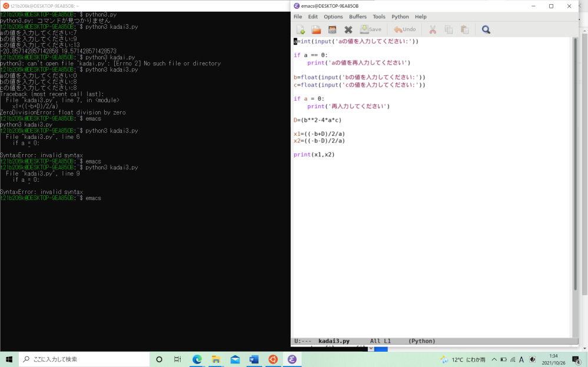Maximize the Emacs window

click(552, 6)
